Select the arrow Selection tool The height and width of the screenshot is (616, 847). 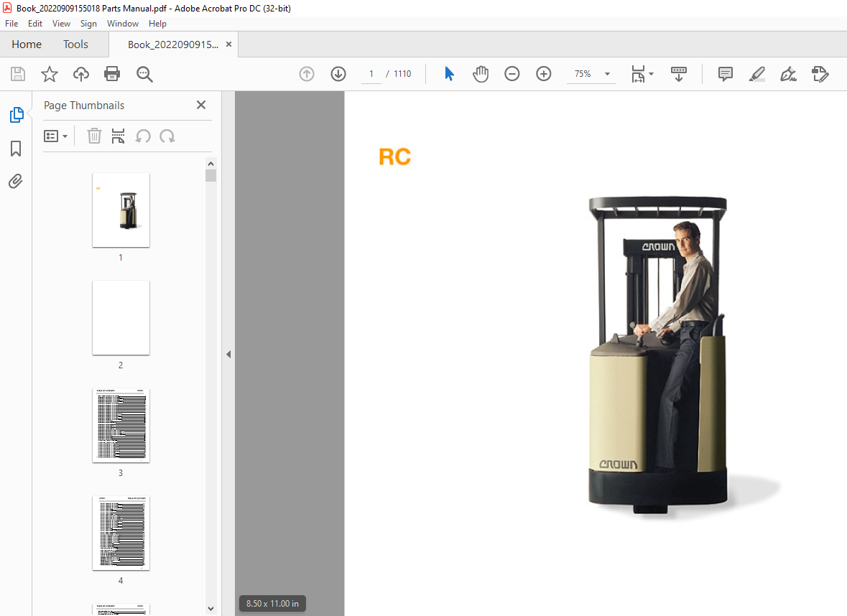(x=449, y=74)
